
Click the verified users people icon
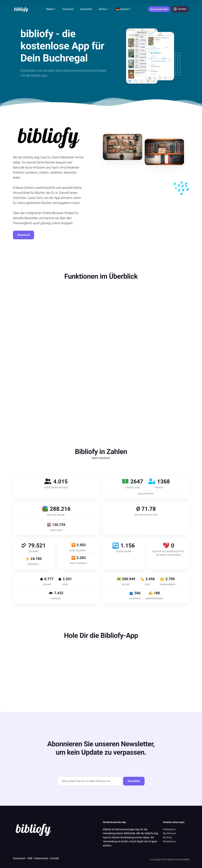click(48, 481)
